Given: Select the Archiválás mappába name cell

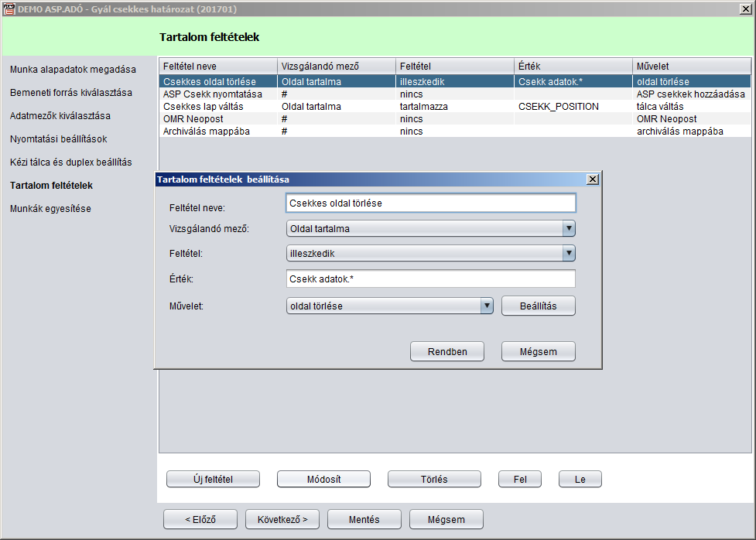Looking at the screenshot, I should (218, 132).
